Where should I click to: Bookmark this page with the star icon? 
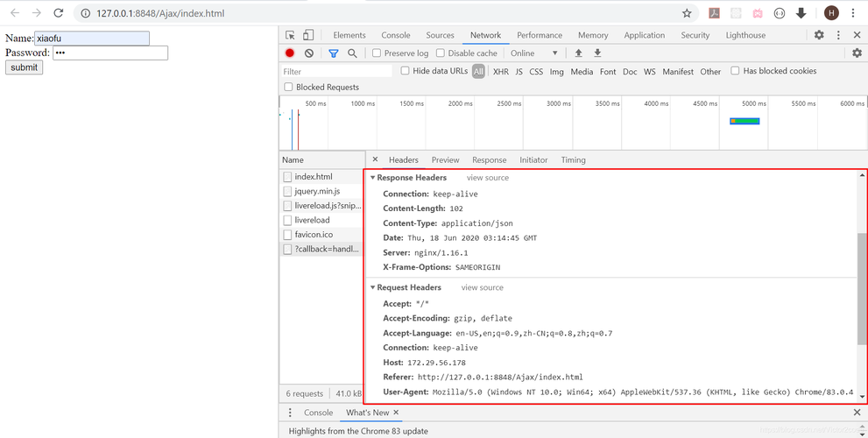point(687,13)
